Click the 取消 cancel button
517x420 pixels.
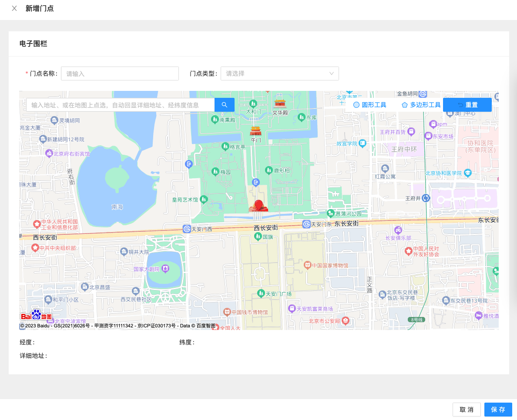(x=467, y=410)
